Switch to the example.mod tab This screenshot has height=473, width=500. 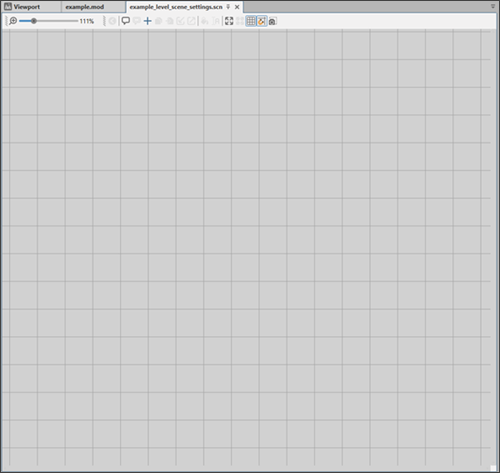pos(85,7)
